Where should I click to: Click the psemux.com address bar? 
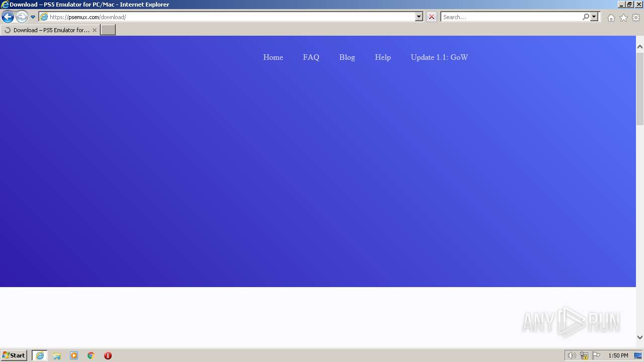226,17
